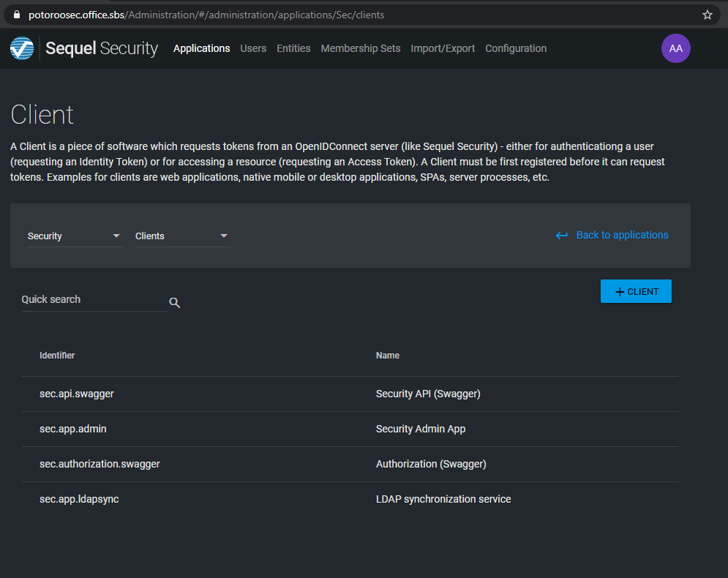Open the sec.api.swagger client row
The height and width of the screenshot is (578, 728).
(x=77, y=394)
